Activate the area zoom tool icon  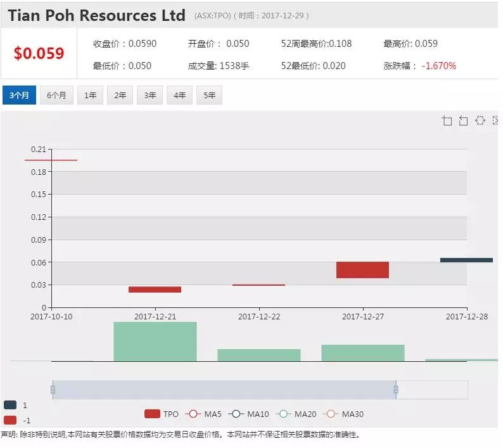[x=447, y=120]
